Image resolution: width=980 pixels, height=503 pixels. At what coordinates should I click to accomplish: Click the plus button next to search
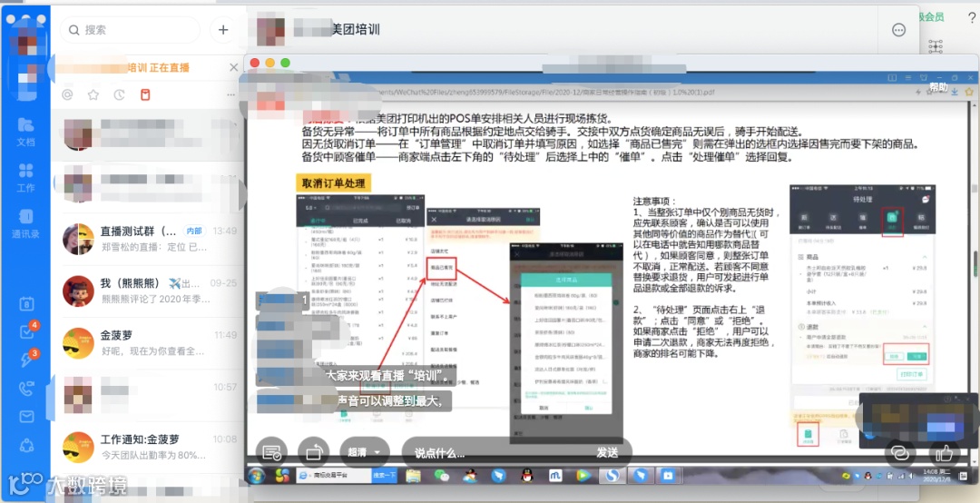[x=223, y=29]
